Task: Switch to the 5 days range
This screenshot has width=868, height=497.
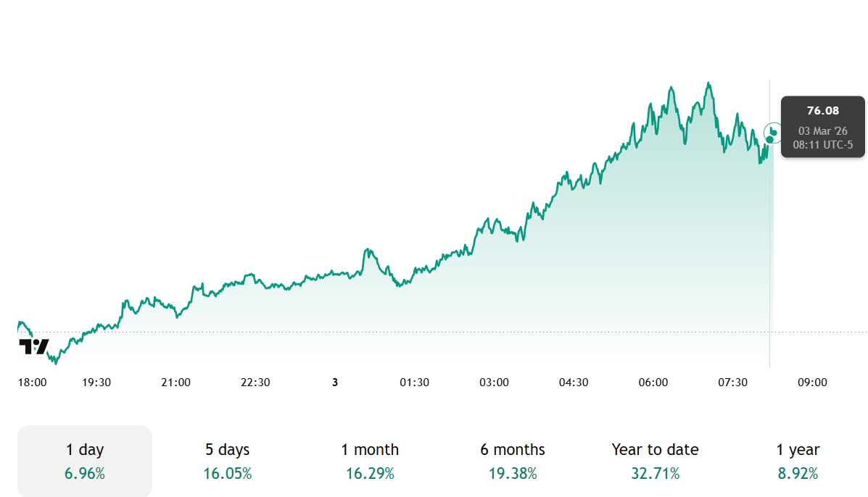Action: tap(228, 461)
